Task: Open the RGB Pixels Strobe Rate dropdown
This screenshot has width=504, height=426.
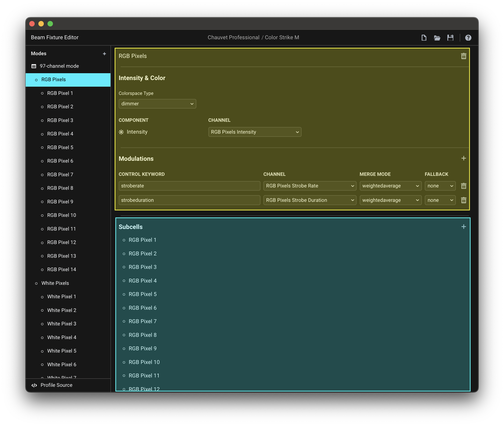Action: click(x=310, y=186)
